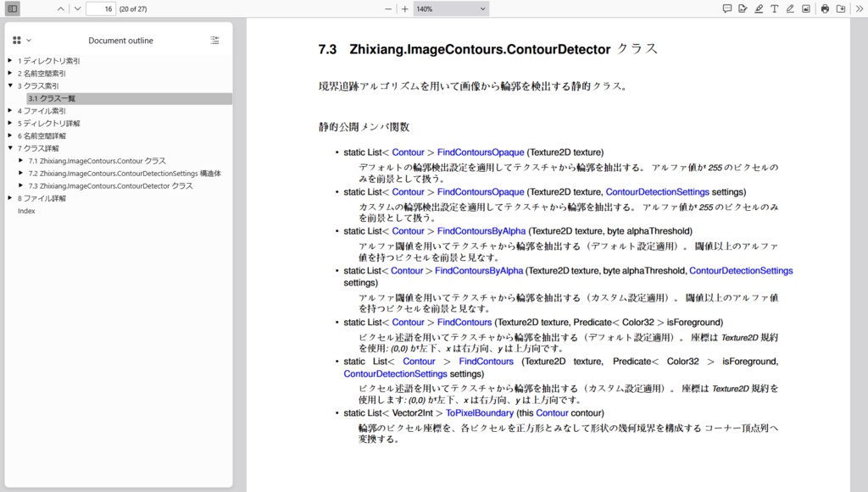Screen dimensions: 868x492
Task: Click the (20 of 27) page count label
Action: 133,8
